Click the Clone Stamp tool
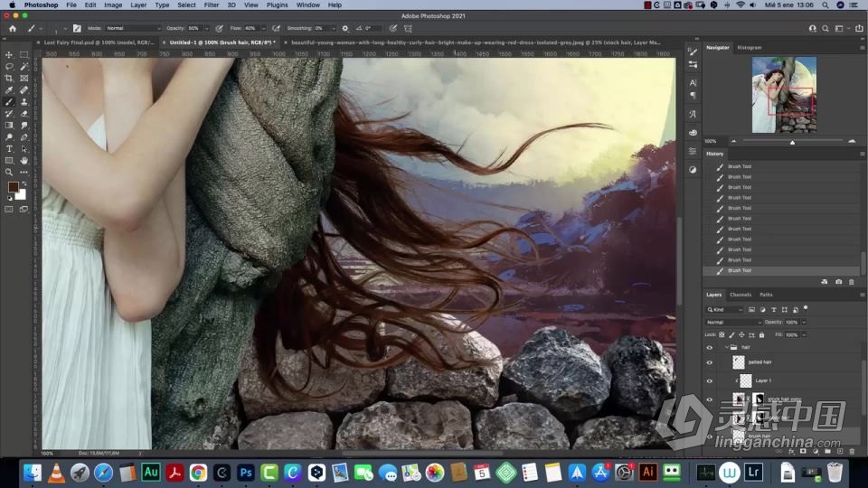The width and height of the screenshot is (868, 488). (24, 102)
